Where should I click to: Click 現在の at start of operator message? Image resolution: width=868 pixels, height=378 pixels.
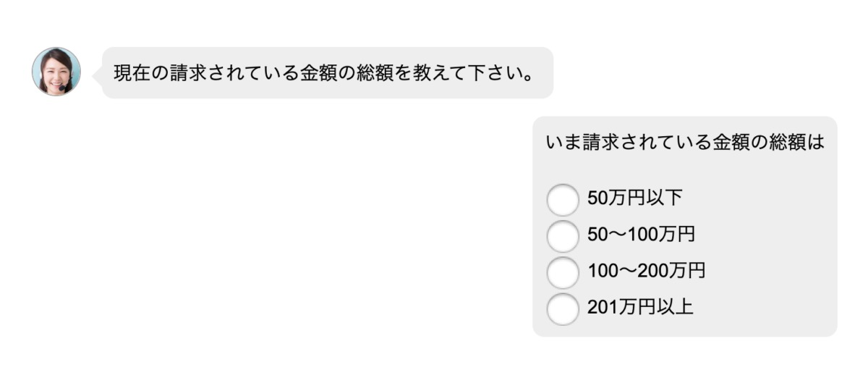(x=141, y=73)
